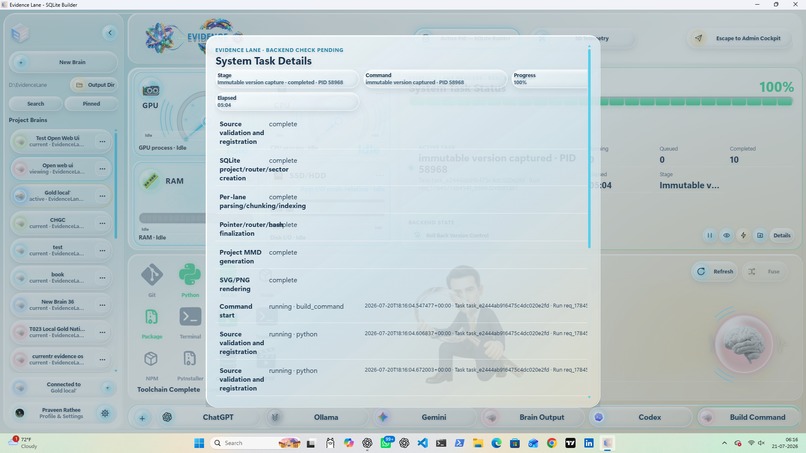Click the green 100% progress bar
The height and width of the screenshot is (453, 806).
[696, 102]
